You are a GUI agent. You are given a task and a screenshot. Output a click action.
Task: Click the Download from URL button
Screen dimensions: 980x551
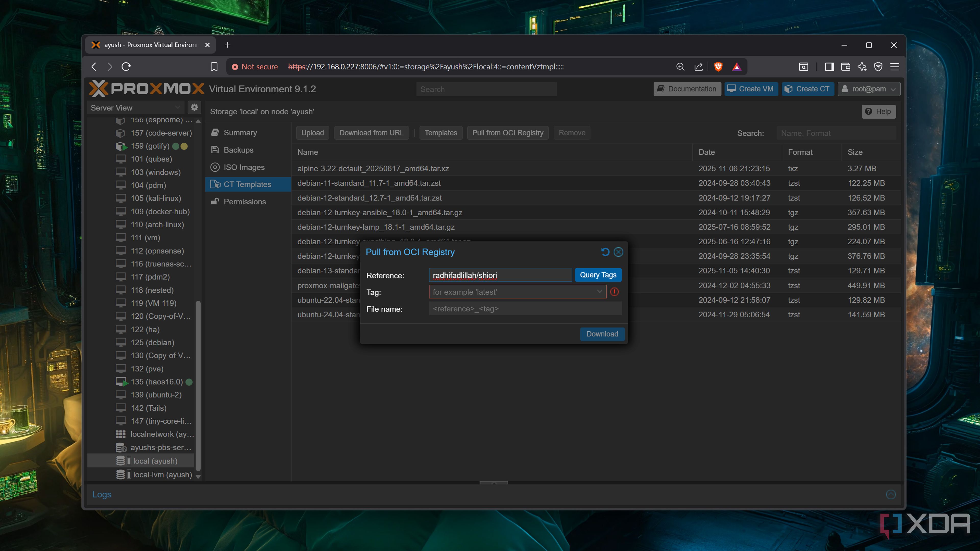pyautogui.click(x=371, y=133)
